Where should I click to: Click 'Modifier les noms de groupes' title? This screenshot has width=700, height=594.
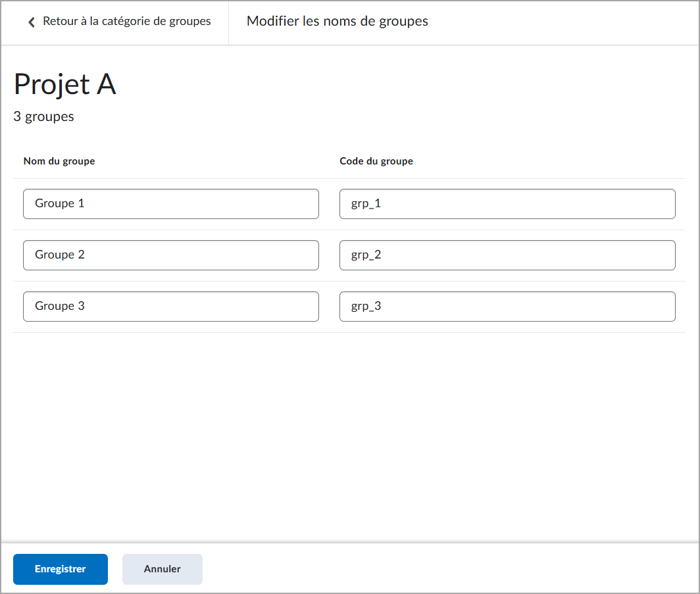(337, 22)
